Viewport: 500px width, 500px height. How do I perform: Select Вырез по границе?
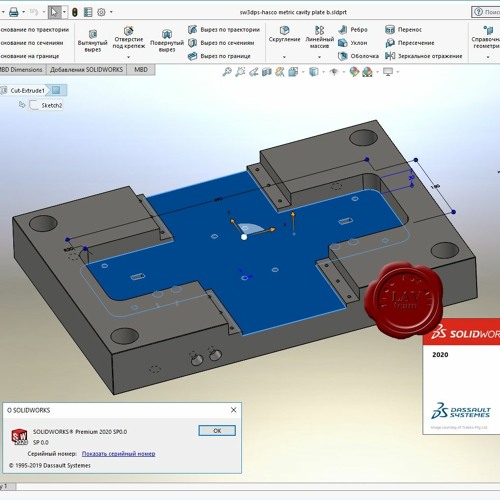219,56
